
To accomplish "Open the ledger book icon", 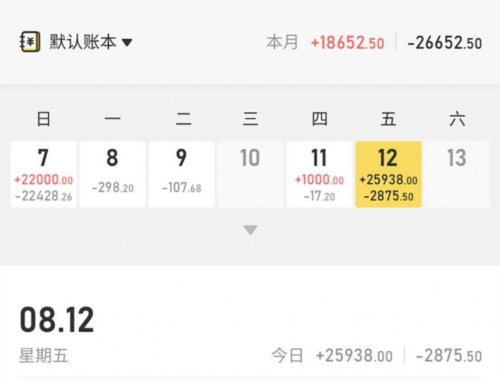I will click(30, 42).
